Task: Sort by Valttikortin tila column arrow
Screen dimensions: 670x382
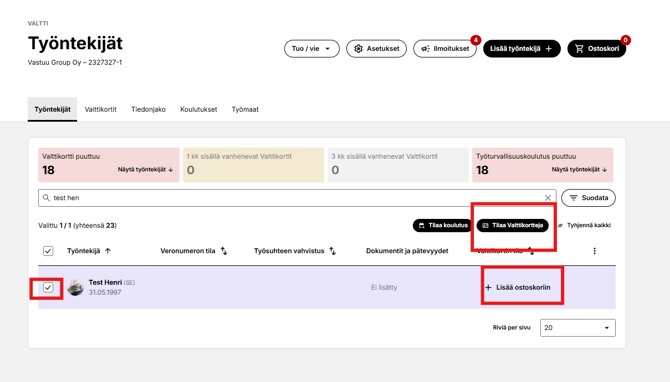Action: (x=531, y=251)
